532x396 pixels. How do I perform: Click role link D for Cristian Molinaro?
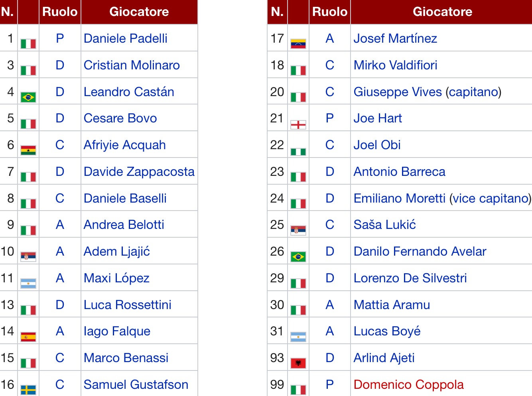click(x=60, y=65)
